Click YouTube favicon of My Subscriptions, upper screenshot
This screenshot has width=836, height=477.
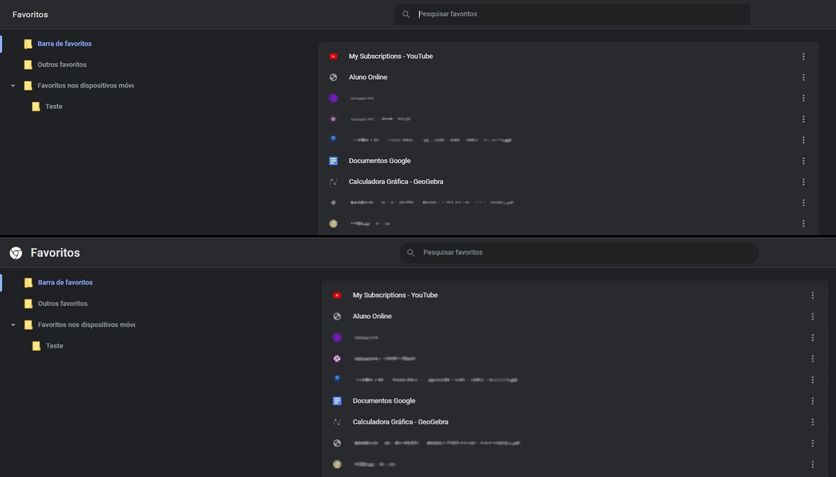(333, 56)
